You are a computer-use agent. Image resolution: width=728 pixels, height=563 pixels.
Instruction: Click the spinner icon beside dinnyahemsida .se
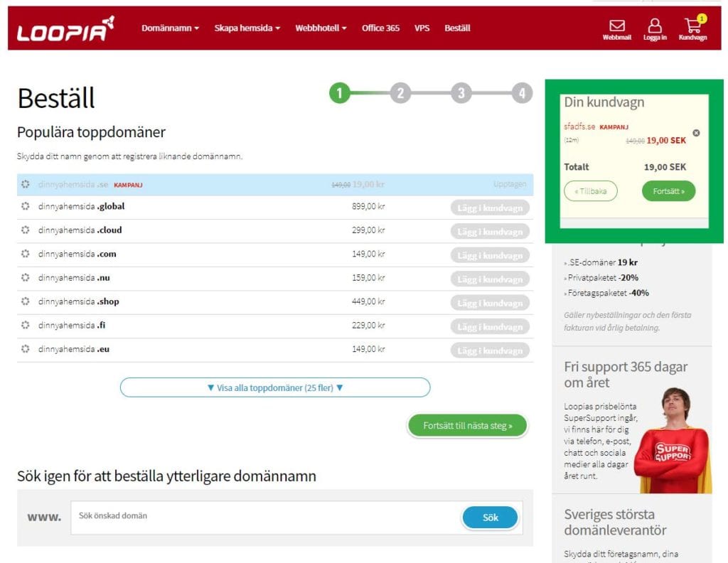[25, 184]
